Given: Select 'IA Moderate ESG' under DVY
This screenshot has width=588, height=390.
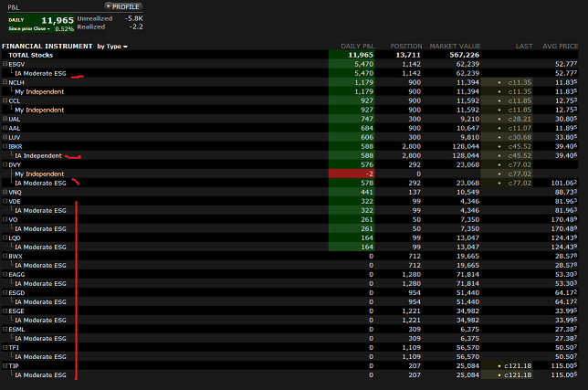Looking at the screenshot, I should pos(41,183).
